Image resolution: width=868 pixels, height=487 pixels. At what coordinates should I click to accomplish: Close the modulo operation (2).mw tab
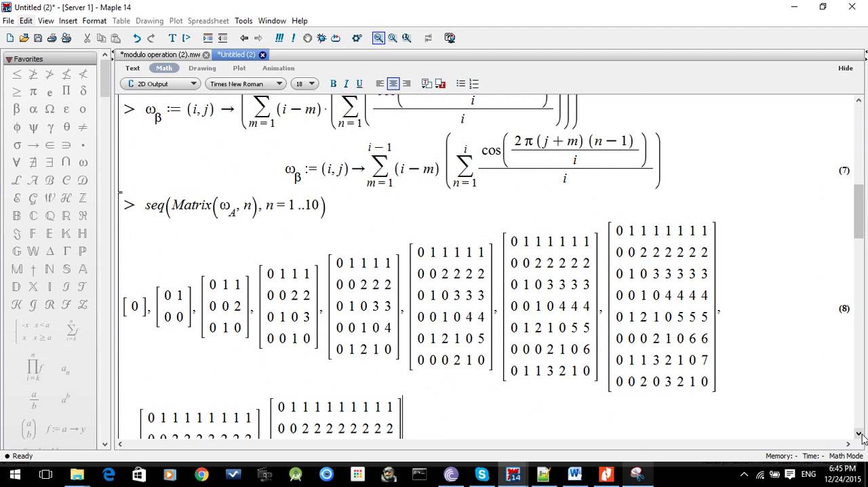tap(206, 55)
